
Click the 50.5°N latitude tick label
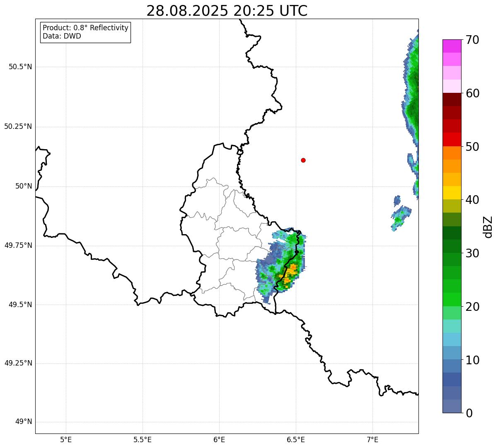coord(20,67)
